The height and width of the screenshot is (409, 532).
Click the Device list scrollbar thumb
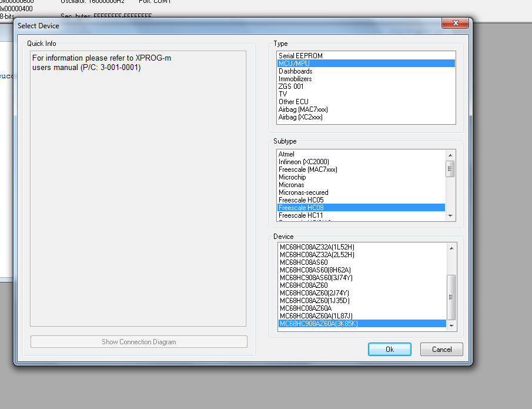click(451, 297)
